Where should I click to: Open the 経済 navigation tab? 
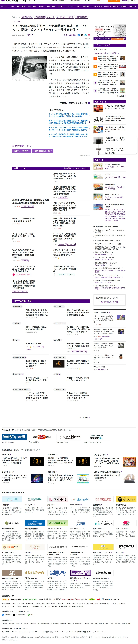tap(35, 7)
